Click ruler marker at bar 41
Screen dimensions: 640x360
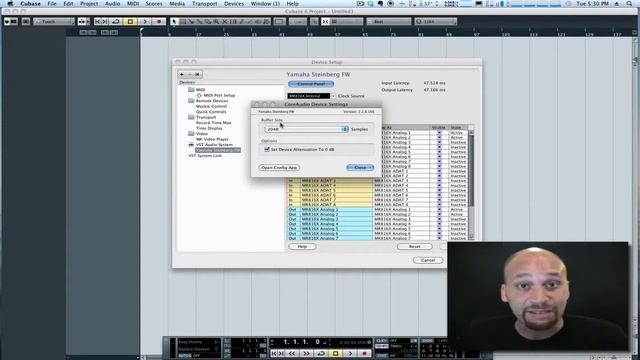[282, 35]
